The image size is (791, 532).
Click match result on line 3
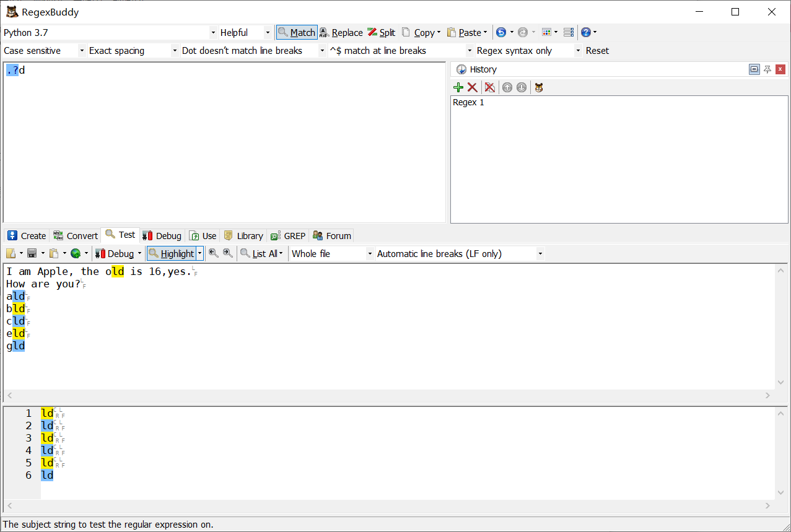click(47, 438)
